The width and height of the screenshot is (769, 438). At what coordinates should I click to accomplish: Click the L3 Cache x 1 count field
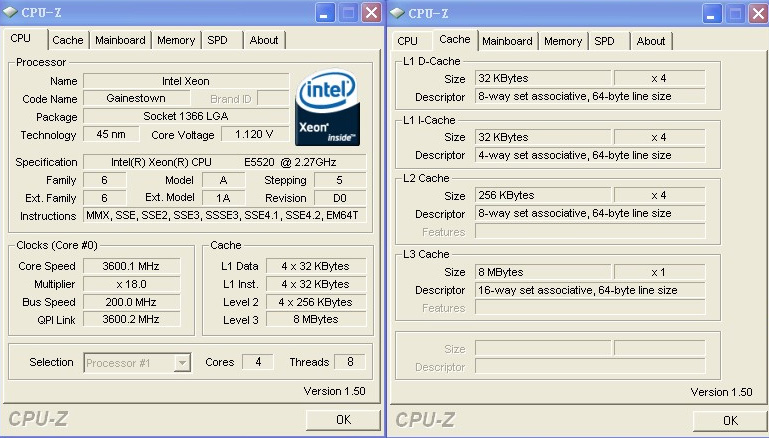[x=660, y=272]
